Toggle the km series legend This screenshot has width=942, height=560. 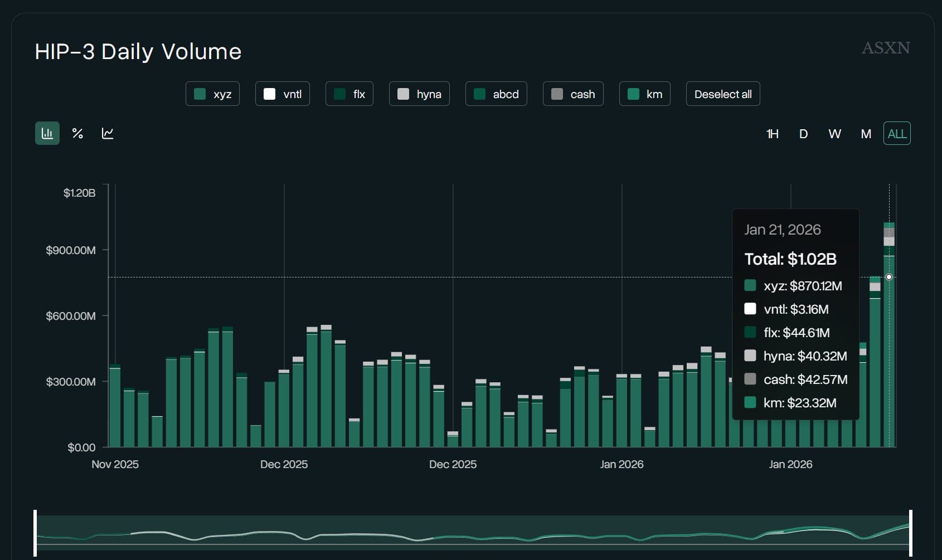click(644, 94)
